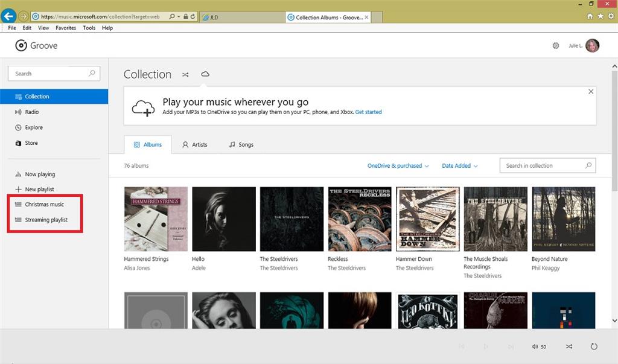Open browser home icon
This screenshot has height=364, width=618.
click(x=590, y=16)
